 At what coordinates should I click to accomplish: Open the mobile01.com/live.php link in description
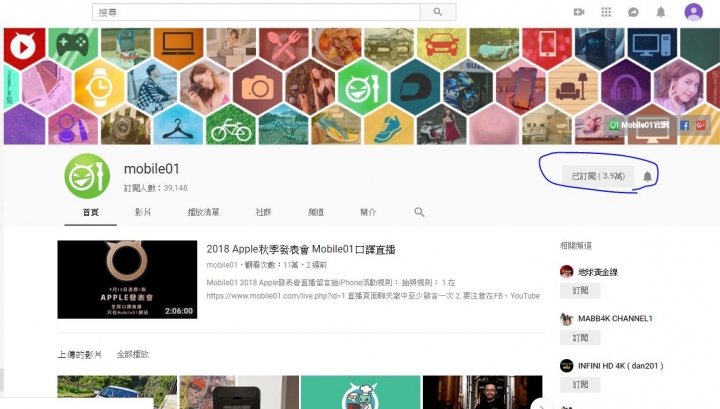tap(276, 296)
